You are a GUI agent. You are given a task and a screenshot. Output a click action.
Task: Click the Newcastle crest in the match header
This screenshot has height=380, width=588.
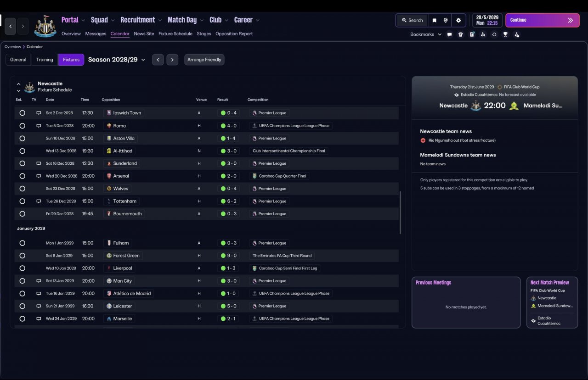tap(476, 106)
